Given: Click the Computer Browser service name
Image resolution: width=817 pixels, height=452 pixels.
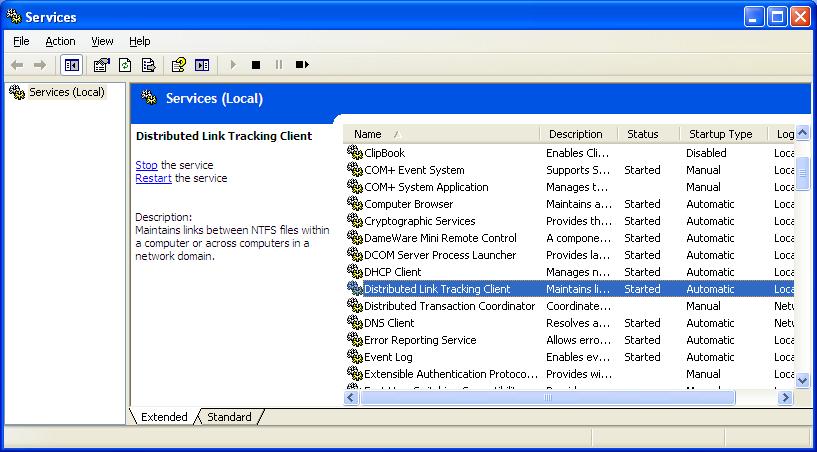Looking at the screenshot, I should (x=408, y=204).
